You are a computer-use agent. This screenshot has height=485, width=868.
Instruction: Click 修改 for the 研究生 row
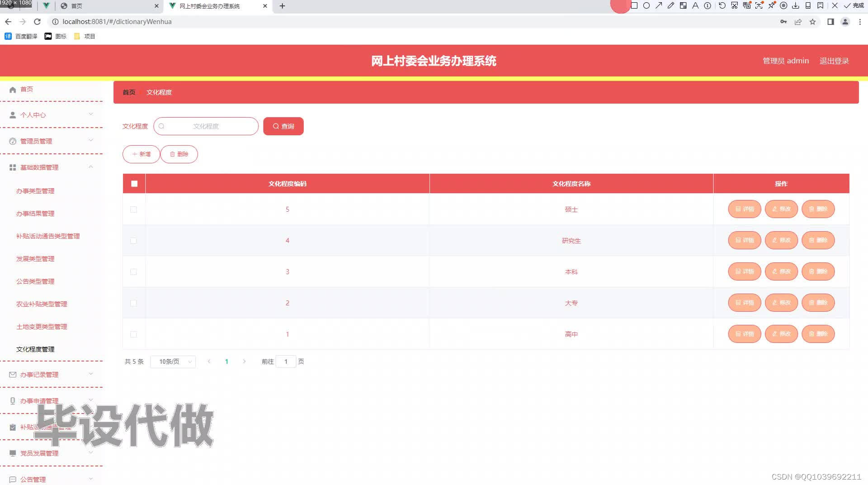pos(781,240)
